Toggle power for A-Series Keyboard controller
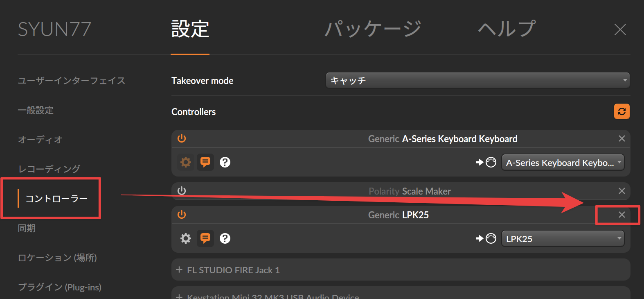The width and height of the screenshot is (644, 299). click(182, 138)
